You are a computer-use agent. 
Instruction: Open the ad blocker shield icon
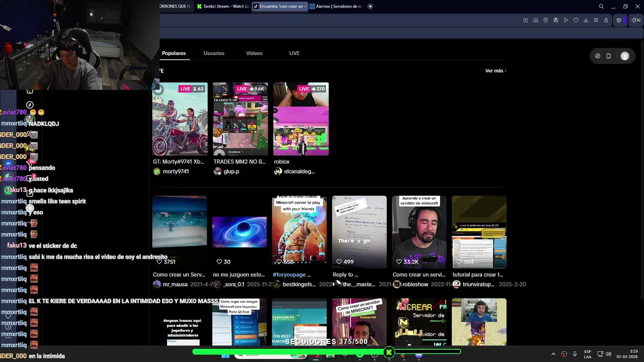point(546,20)
